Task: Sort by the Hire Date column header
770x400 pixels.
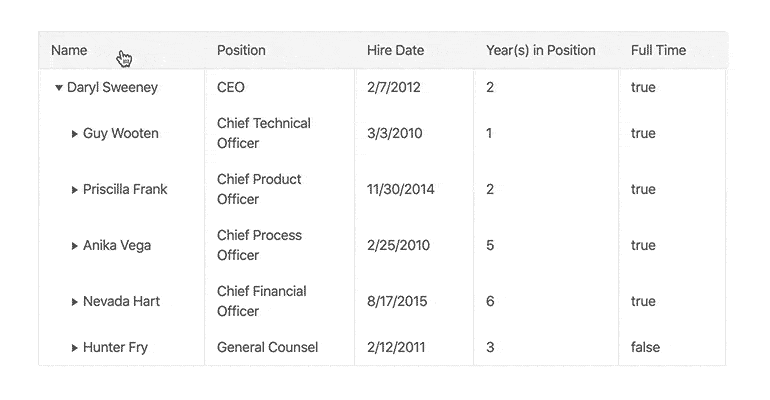Action: pyautogui.click(x=395, y=50)
